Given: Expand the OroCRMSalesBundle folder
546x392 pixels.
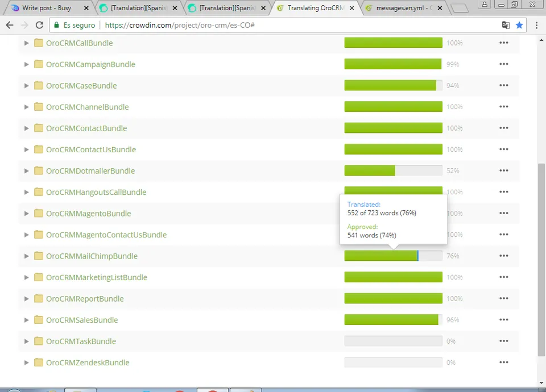Looking at the screenshot, I should [x=26, y=320].
